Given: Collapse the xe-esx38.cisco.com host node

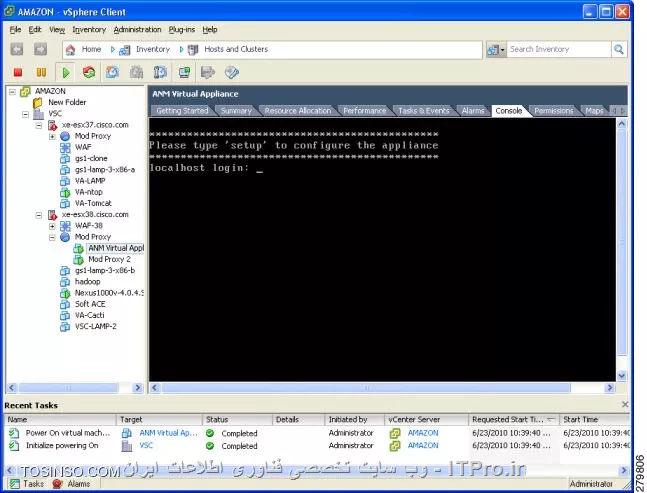Looking at the screenshot, I should click(39, 215).
